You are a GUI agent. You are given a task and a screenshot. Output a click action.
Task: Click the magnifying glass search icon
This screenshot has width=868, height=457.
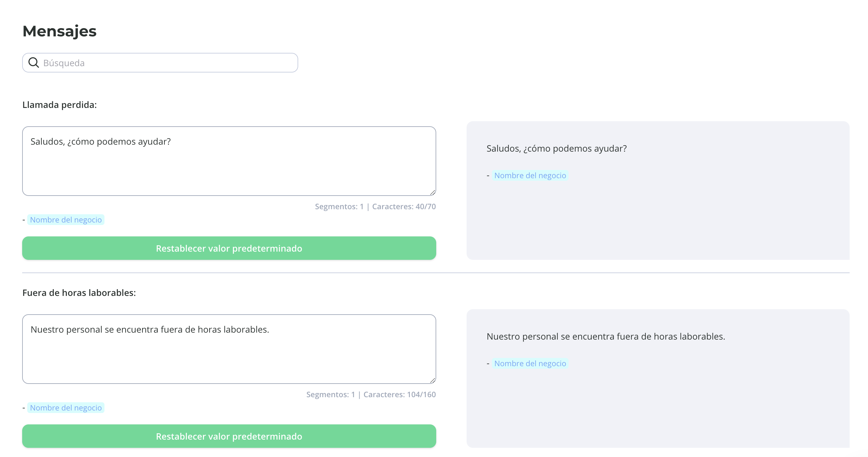(34, 63)
